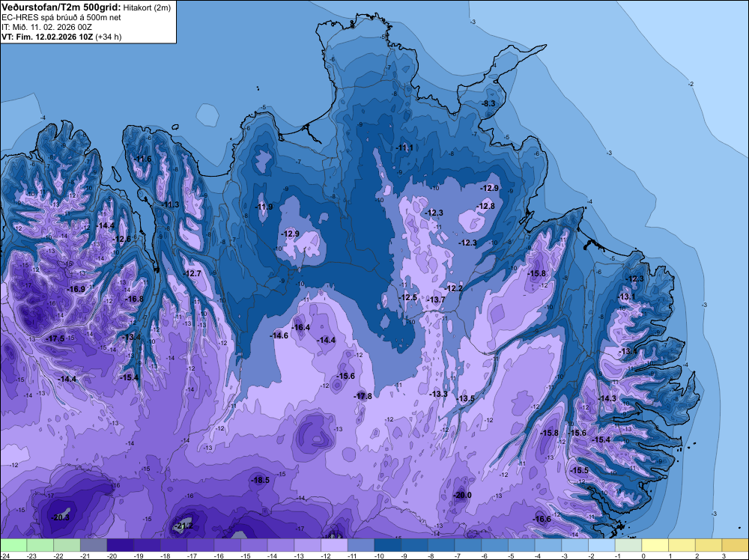Click the -12.8 temperature value
The width and height of the screenshot is (749, 560).
pos(486,206)
